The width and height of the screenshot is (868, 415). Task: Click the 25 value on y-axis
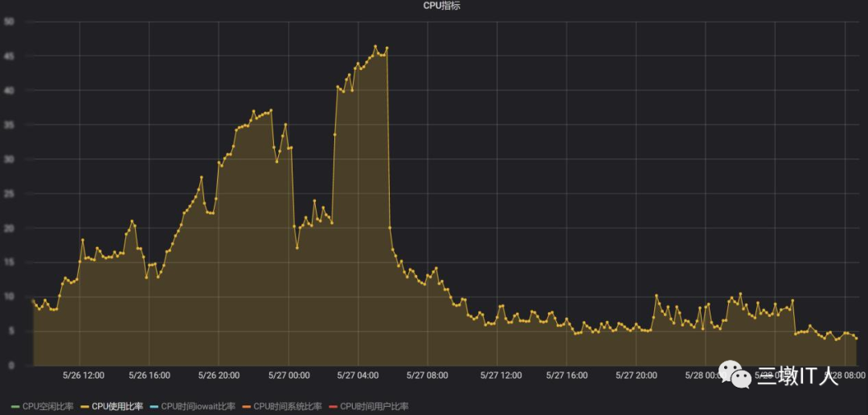[9, 193]
